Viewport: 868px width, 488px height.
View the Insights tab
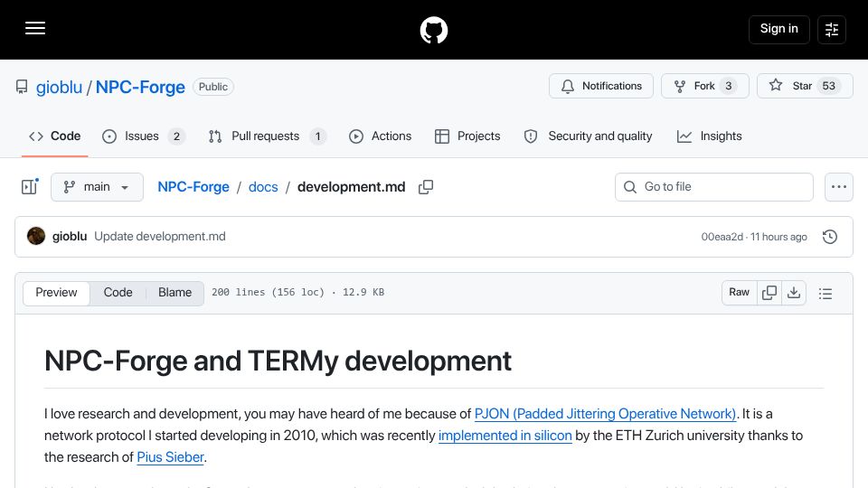point(709,136)
